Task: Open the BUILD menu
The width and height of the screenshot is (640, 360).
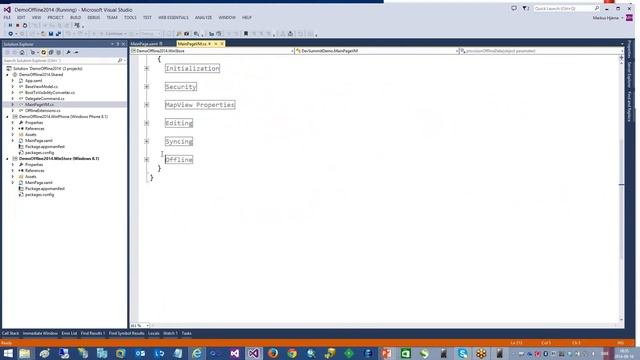Action: point(76,18)
